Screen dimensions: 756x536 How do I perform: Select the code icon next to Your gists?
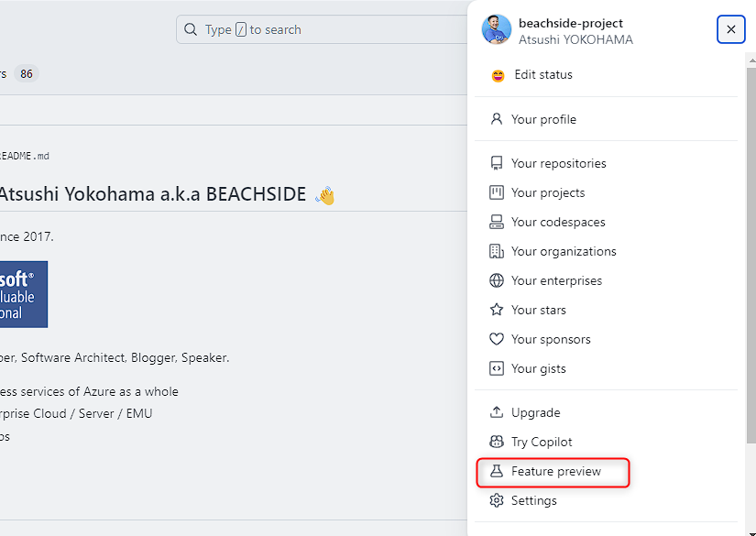click(496, 368)
